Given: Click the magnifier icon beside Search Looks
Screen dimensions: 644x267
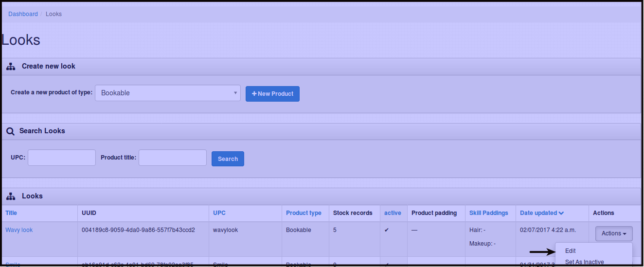Looking at the screenshot, I should click(10, 131).
